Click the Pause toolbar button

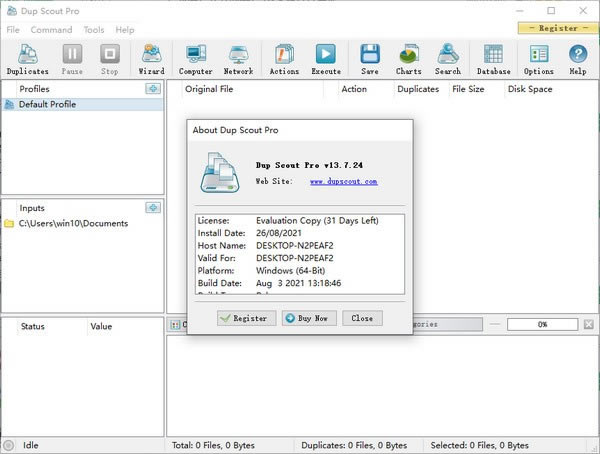[72, 59]
